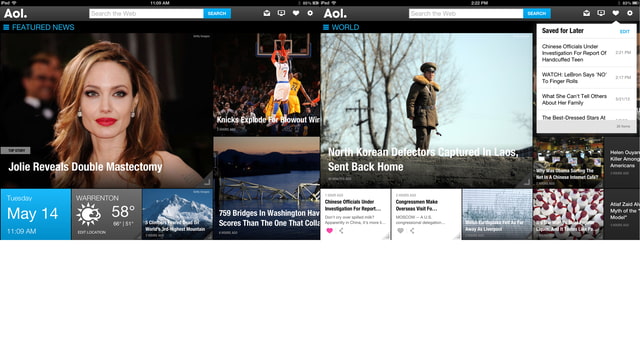
Task: Expand the North Korean Defectors story corner arrow
Action: pyautogui.click(x=527, y=182)
